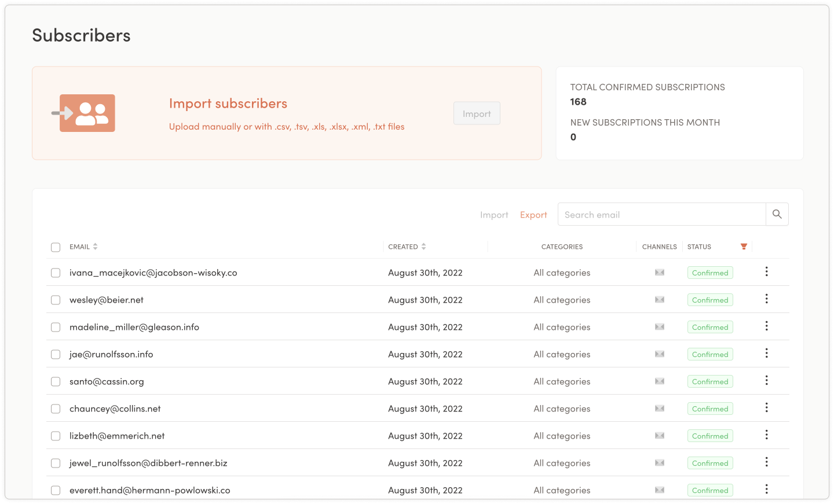The width and height of the screenshot is (834, 504).
Task: Click Confirmed status badge for santo@cassin.org
Action: click(x=710, y=381)
